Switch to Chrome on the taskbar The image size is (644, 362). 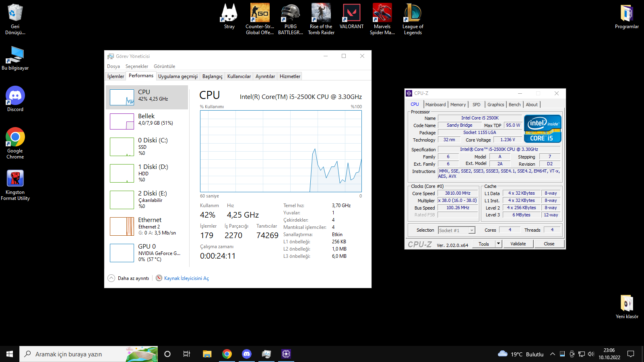(x=227, y=354)
